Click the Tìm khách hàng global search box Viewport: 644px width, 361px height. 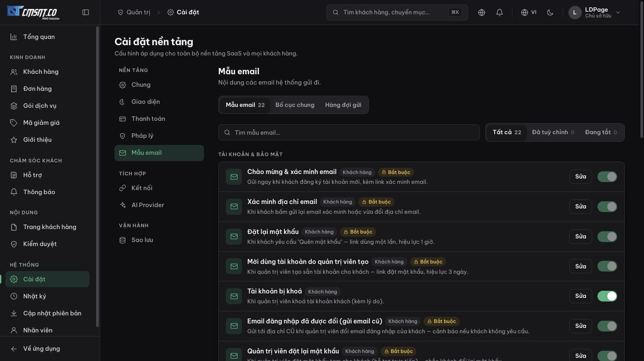(x=397, y=13)
